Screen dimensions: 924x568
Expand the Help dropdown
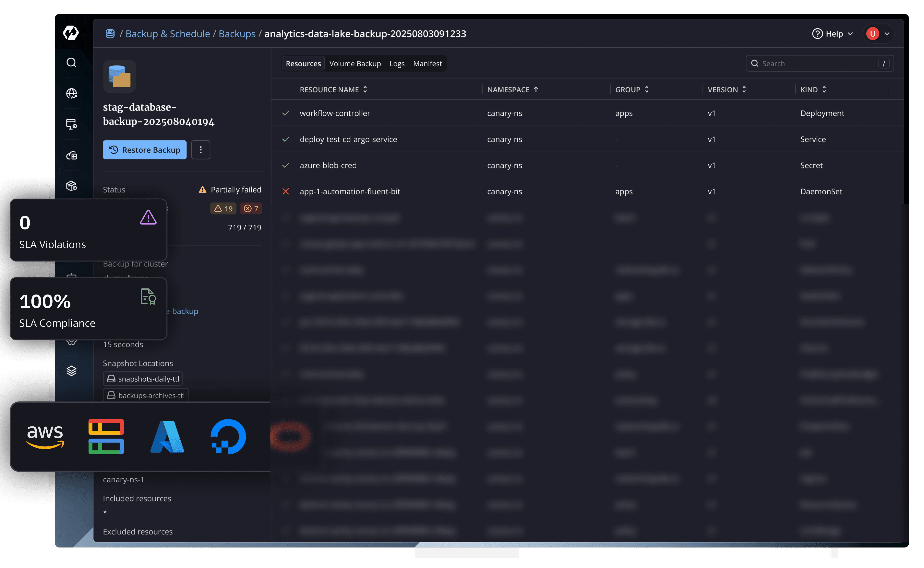pos(833,34)
